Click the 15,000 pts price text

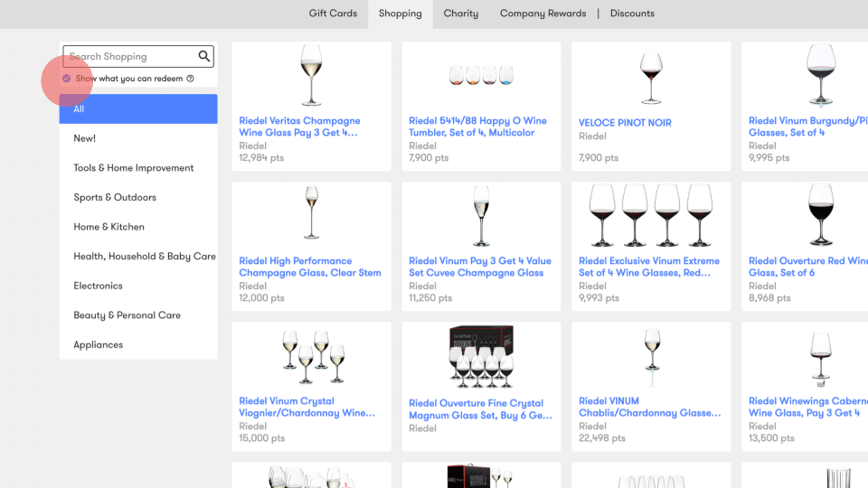(262, 438)
